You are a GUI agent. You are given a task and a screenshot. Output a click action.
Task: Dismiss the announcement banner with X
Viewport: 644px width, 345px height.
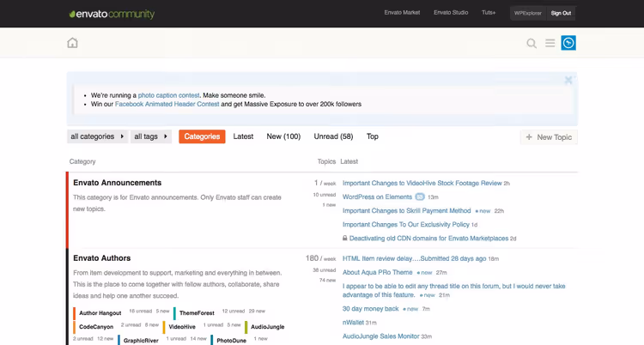(x=568, y=80)
